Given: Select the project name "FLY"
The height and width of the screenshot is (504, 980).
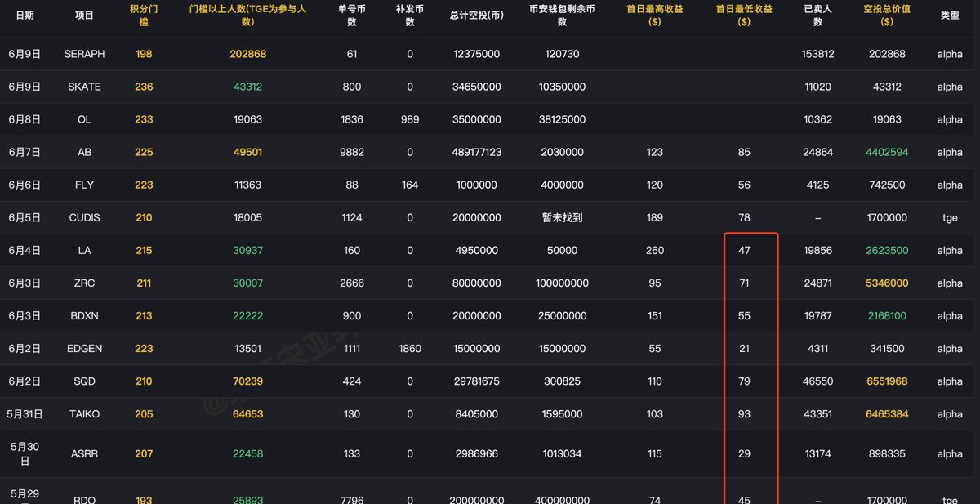Looking at the screenshot, I should pyautogui.click(x=84, y=185).
